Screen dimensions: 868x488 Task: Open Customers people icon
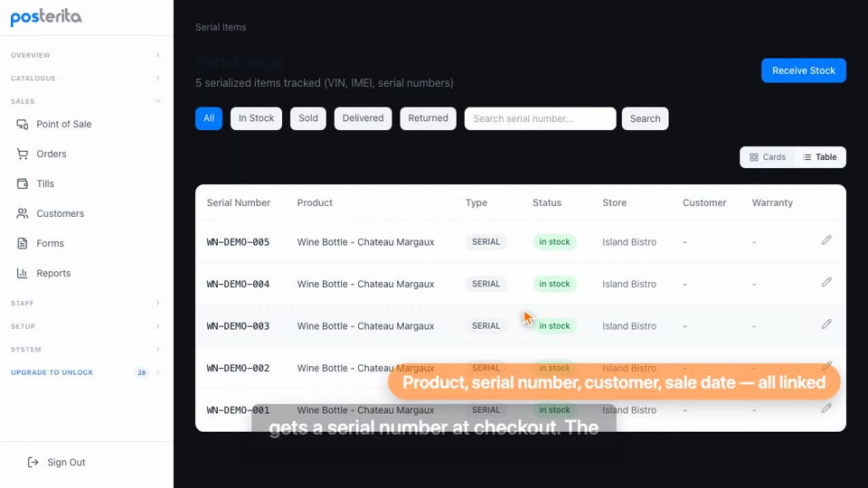pyautogui.click(x=22, y=213)
